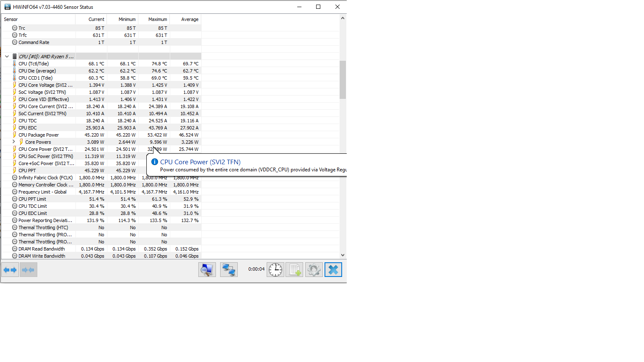The width and height of the screenshot is (644, 362).
Task: Click the scrollbar down arrow
Action: (x=343, y=255)
